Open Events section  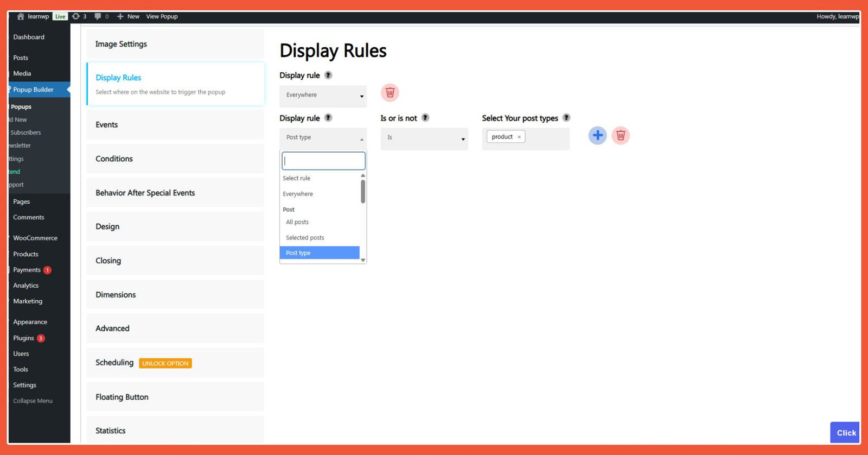[x=175, y=124]
